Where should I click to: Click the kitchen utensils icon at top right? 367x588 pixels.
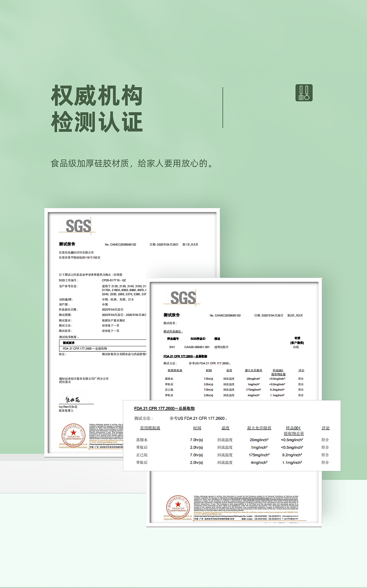pyautogui.click(x=304, y=93)
